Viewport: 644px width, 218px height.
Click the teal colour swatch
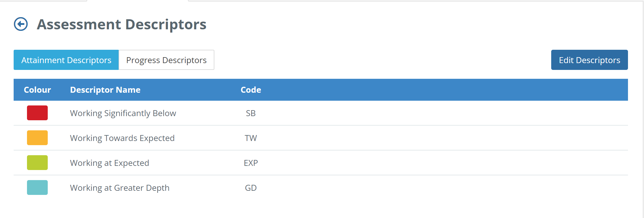[x=37, y=187]
